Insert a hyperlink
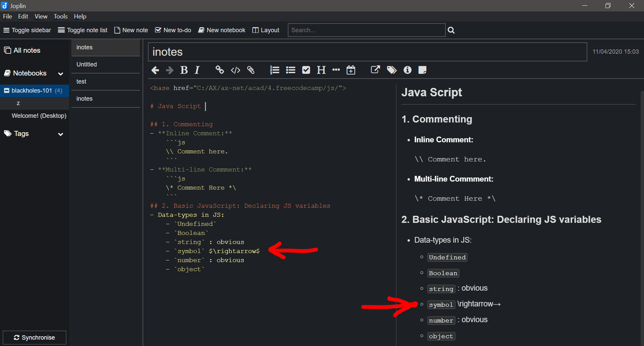The image size is (644, 346). click(x=220, y=70)
